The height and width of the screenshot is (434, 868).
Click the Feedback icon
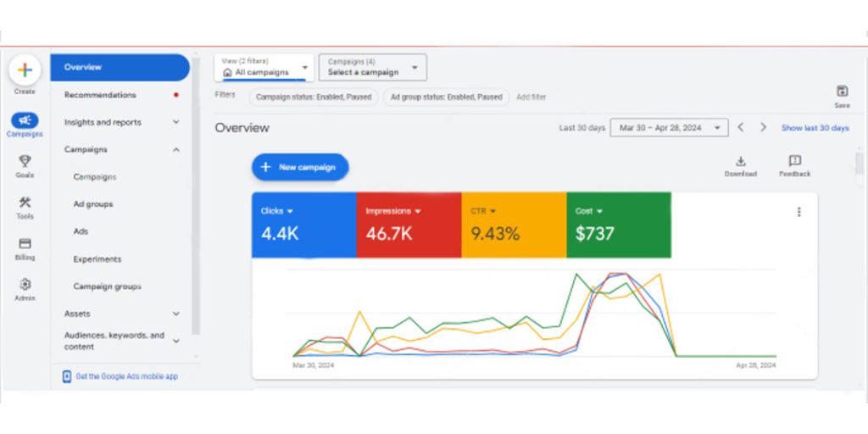(x=794, y=161)
